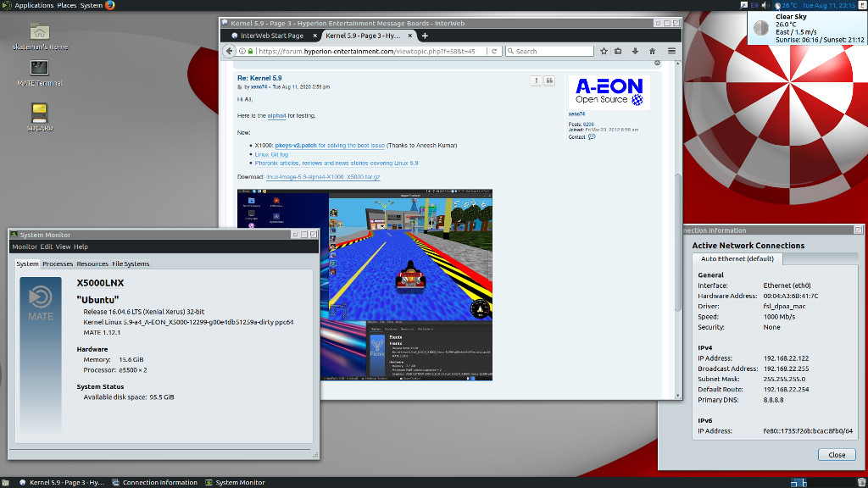The image size is (868, 488).
Task: Switch to the File Systems tab
Action: (x=131, y=264)
